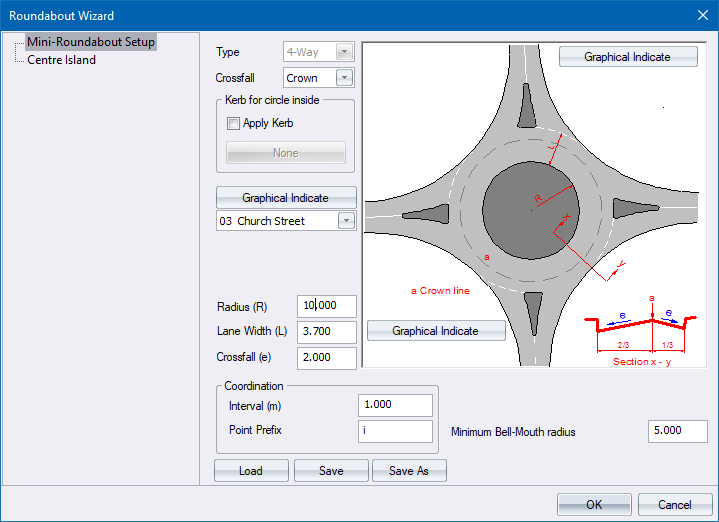Expand the Church Street road dropdown
Image resolution: width=719 pixels, height=522 pixels.
[346, 221]
